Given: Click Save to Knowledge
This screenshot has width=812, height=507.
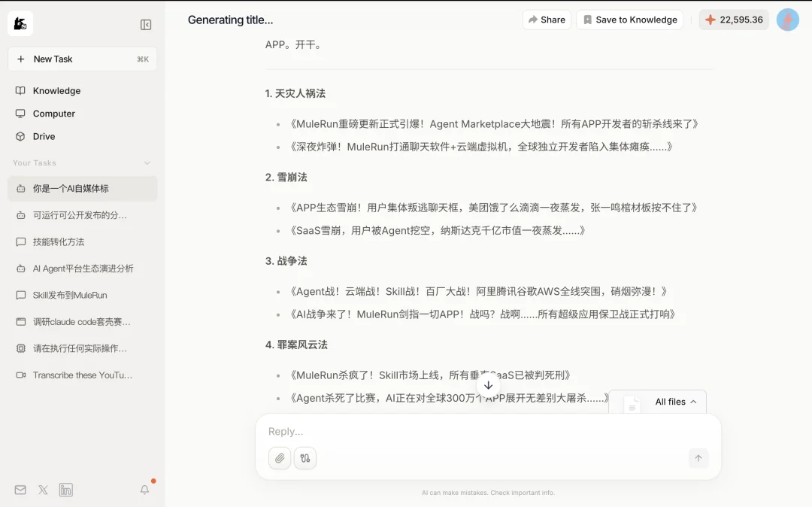Looking at the screenshot, I should [x=629, y=20].
